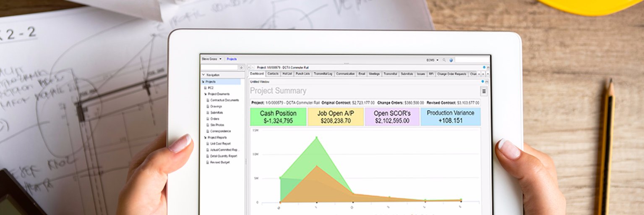Click the Open SCOR's tile
The width and height of the screenshot is (644, 215).
coord(392,117)
